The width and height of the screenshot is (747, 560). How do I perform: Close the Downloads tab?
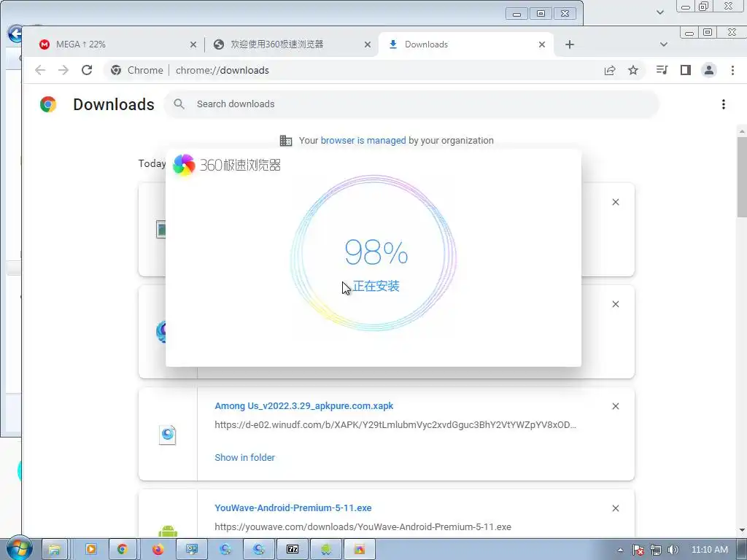[x=542, y=44]
